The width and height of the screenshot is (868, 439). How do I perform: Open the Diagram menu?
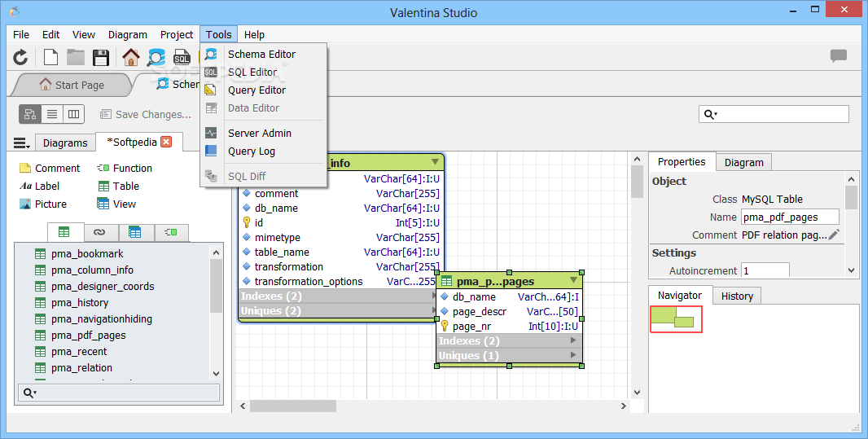pos(127,34)
